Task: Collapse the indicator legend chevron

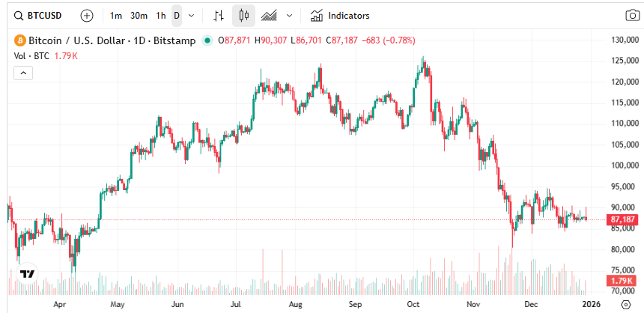Action: click(x=23, y=73)
